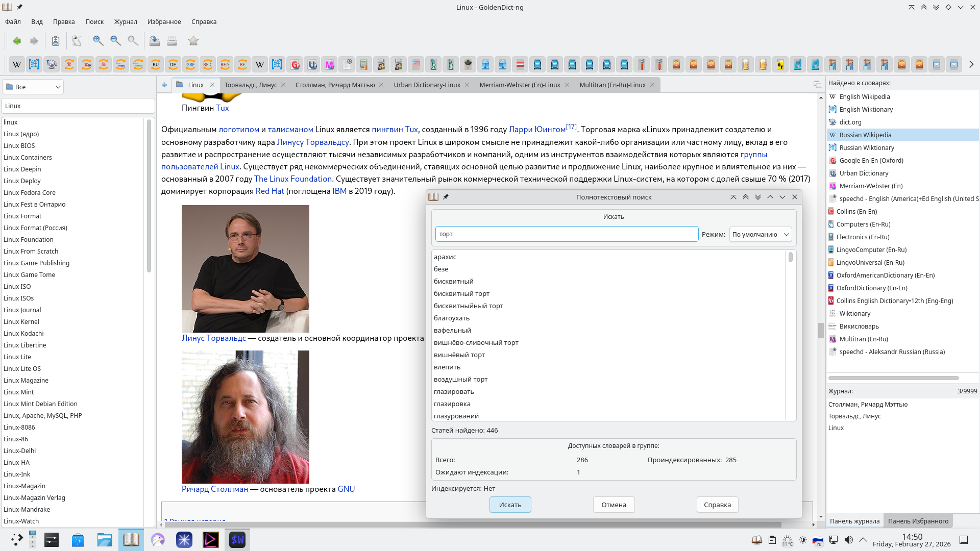Switch to 'Торвальдс, Линус' tab

point(251,85)
